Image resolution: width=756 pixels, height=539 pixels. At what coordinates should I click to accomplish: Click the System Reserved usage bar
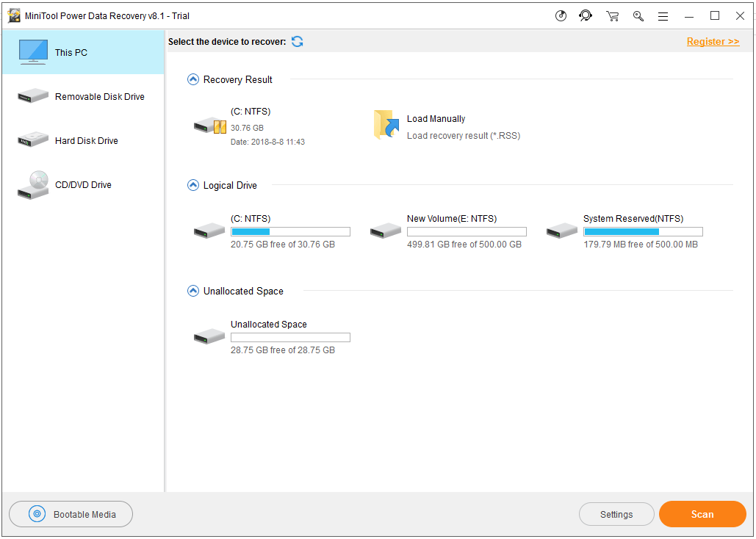[643, 232]
